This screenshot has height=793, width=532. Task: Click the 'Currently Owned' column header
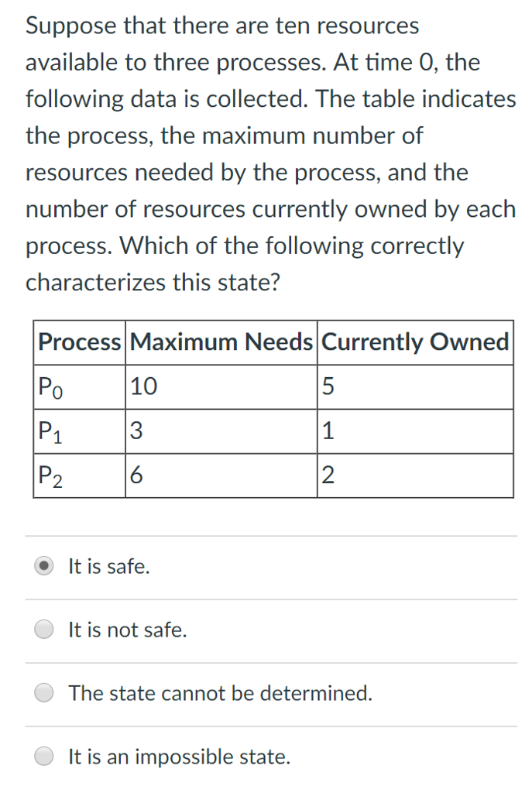pyautogui.click(x=415, y=342)
